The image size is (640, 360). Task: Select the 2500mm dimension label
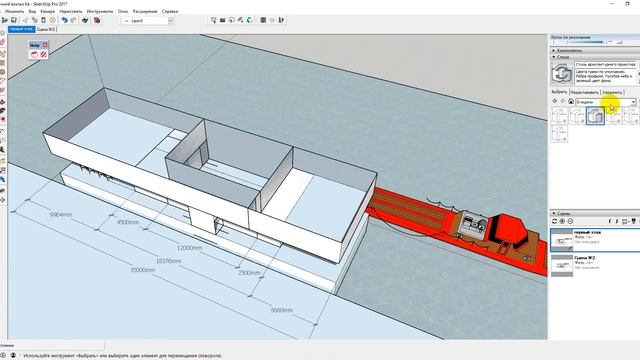click(249, 272)
